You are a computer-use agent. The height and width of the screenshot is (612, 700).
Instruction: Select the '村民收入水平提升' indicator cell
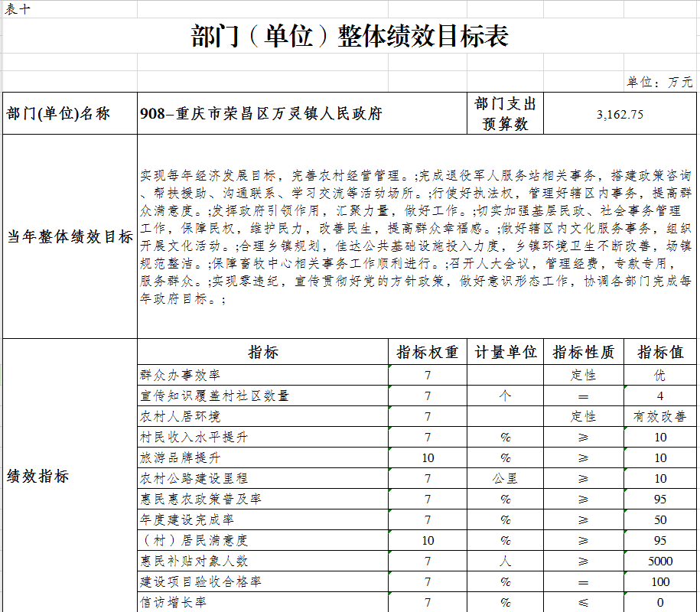pos(263,437)
